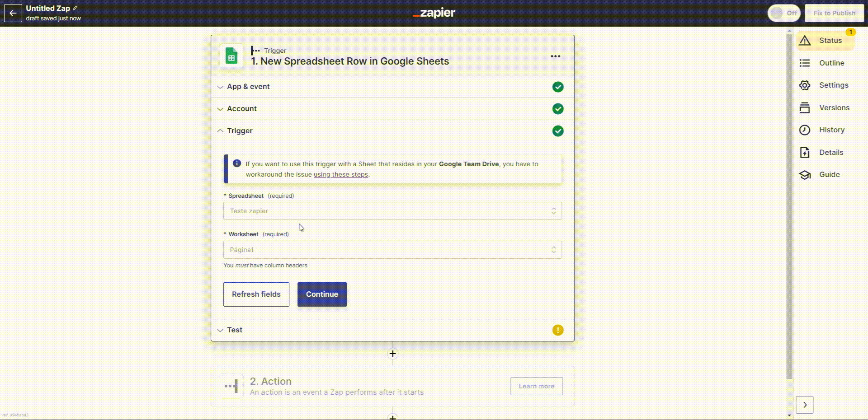The image size is (868, 420).
Task: Open the Google Sheets app icon
Action: pyautogui.click(x=231, y=56)
